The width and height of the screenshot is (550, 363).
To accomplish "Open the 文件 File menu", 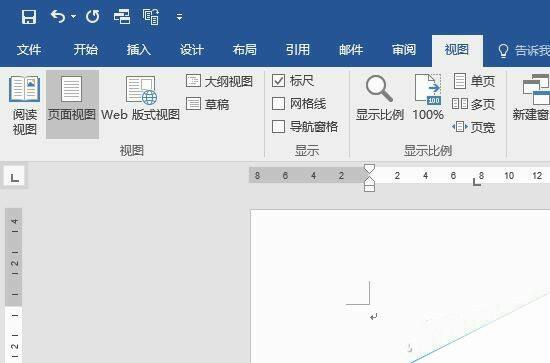I will pos(29,49).
